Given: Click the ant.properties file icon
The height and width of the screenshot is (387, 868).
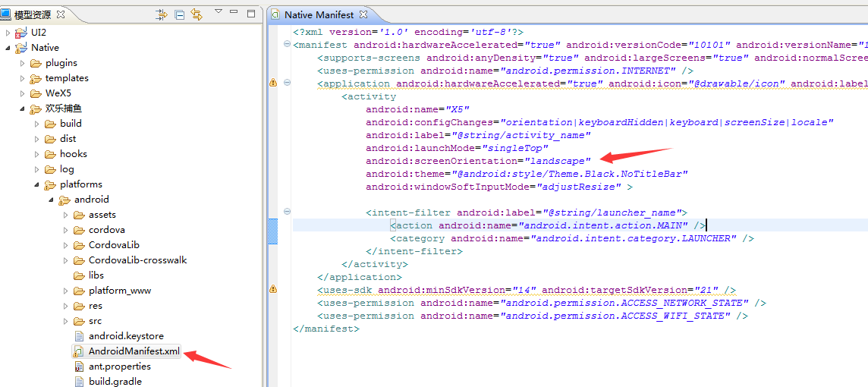Looking at the screenshot, I should pyautogui.click(x=78, y=367).
